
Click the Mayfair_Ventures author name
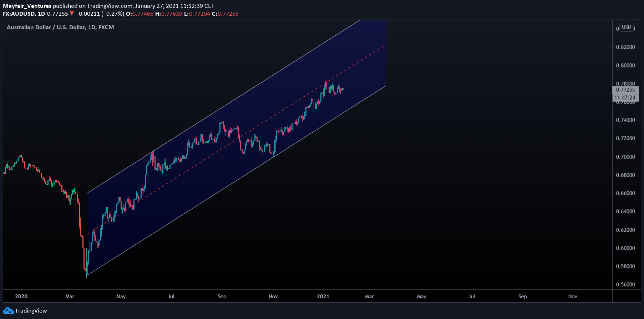(x=27, y=6)
